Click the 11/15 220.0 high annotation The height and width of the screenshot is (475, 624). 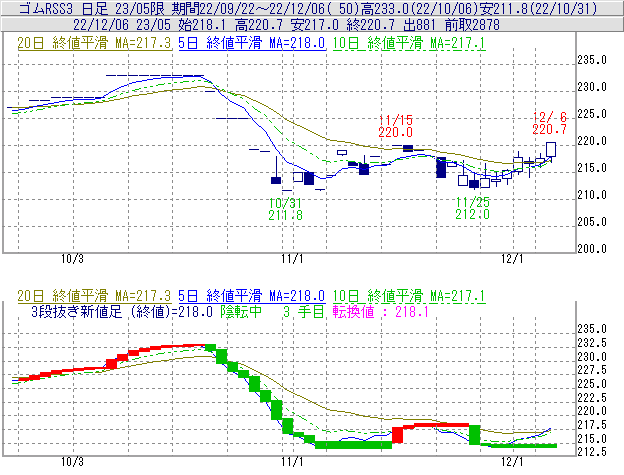click(396, 126)
